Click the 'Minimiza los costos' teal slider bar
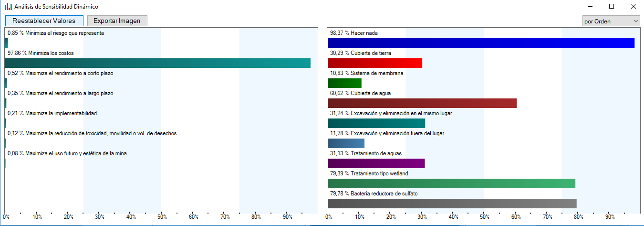The width and height of the screenshot is (644, 226). (158, 63)
